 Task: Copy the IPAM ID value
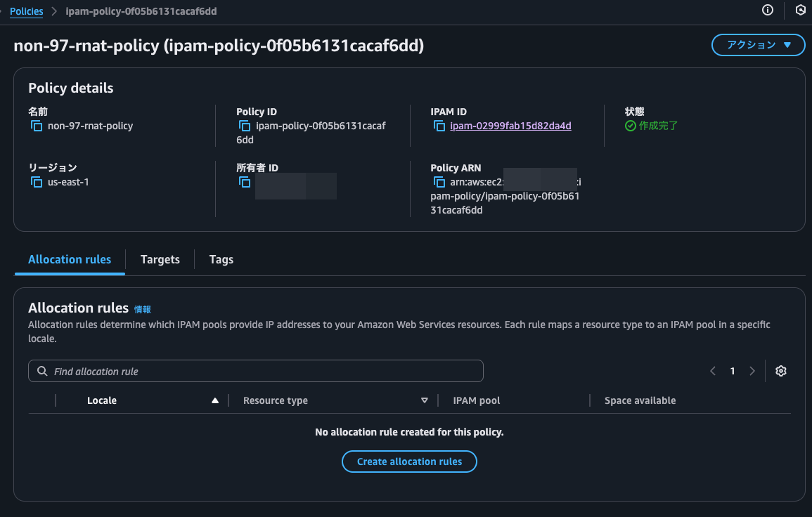coord(439,126)
